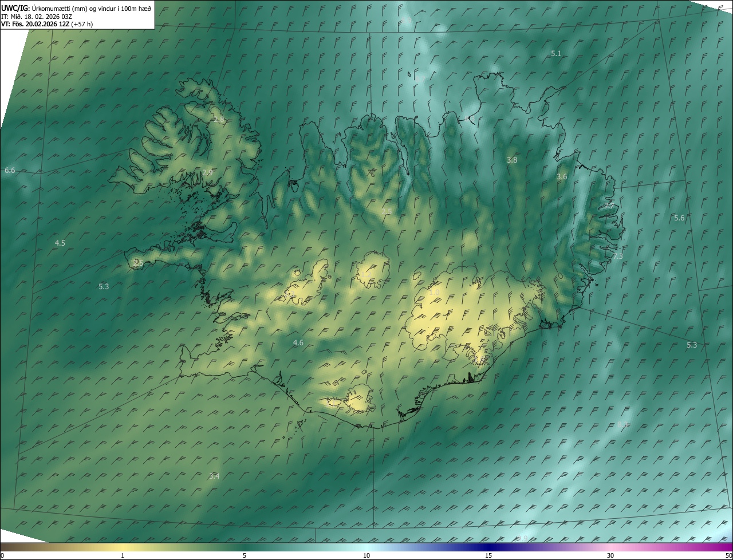Click the 15 tick on color scale
Image resolution: width=733 pixels, height=560 pixels.
pyautogui.click(x=488, y=555)
